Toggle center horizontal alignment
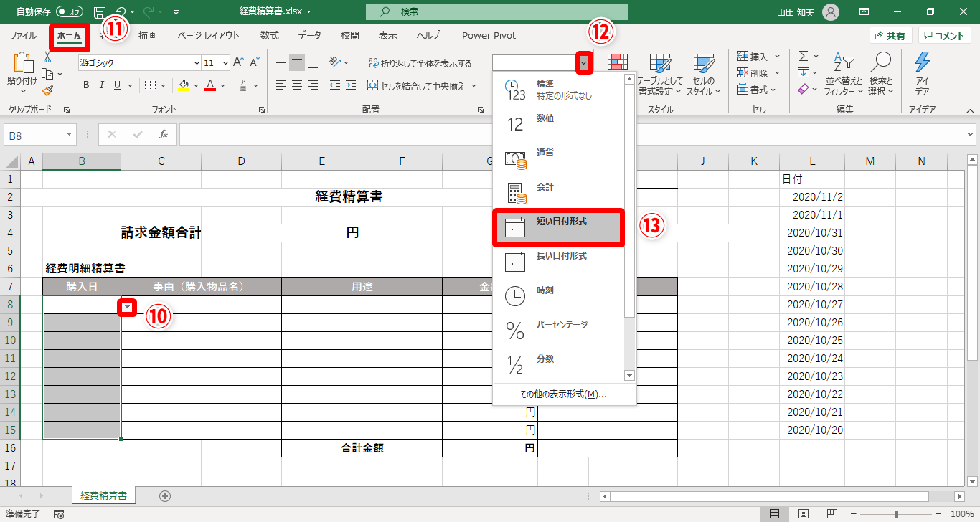Image resolution: width=980 pixels, height=522 pixels. [297, 85]
